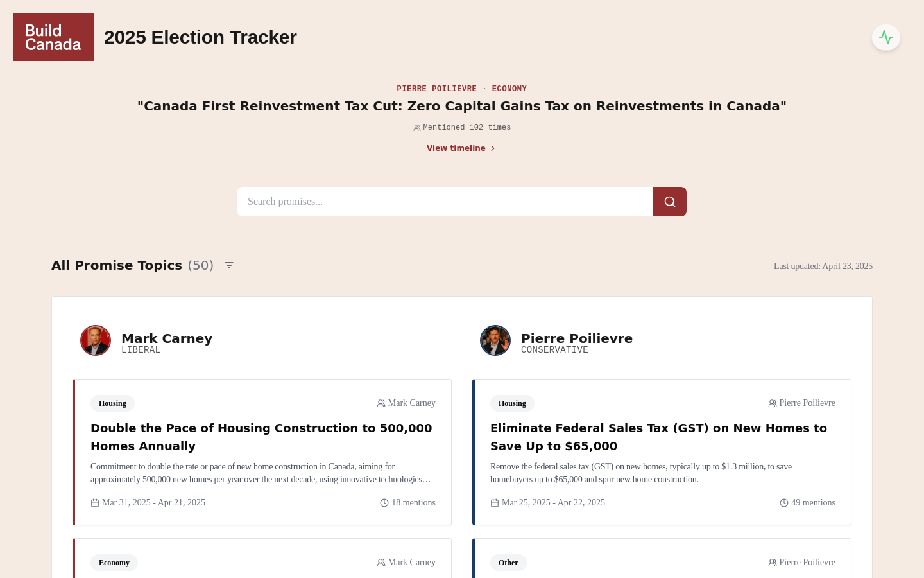Click Pierre Poilievre's profile photo
The width and height of the screenshot is (924, 578).
point(495,340)
